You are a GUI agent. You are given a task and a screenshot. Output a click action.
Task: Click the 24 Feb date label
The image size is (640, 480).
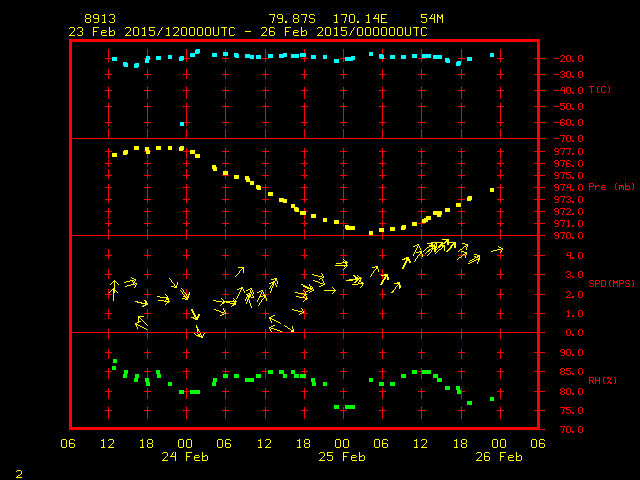(x=185, y=457)
